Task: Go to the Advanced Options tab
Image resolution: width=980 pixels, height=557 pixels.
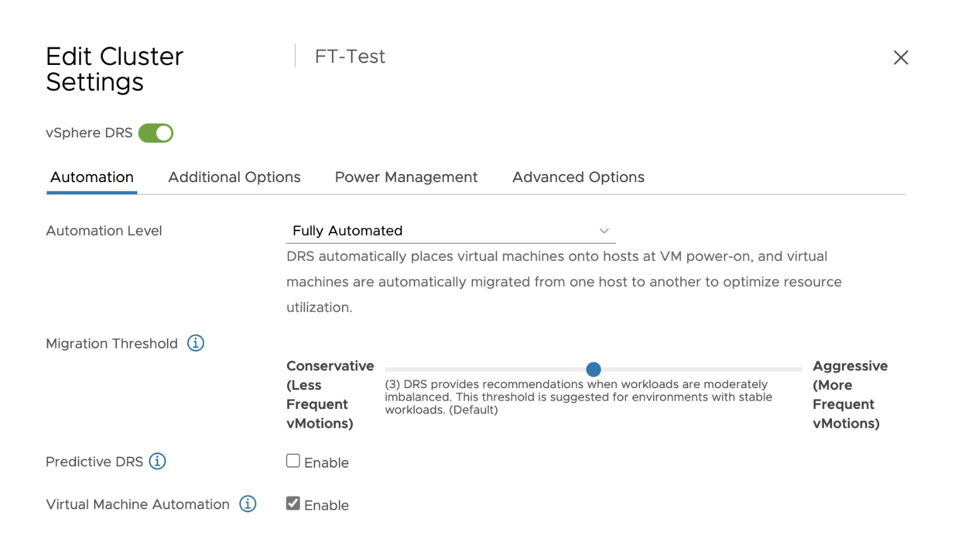Action: click(x=578, y=178)
